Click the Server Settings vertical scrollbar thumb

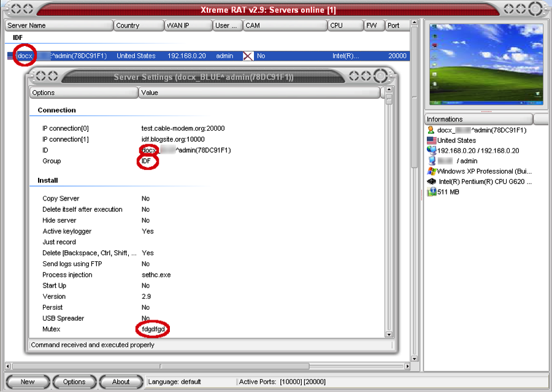tap(389, 99)
